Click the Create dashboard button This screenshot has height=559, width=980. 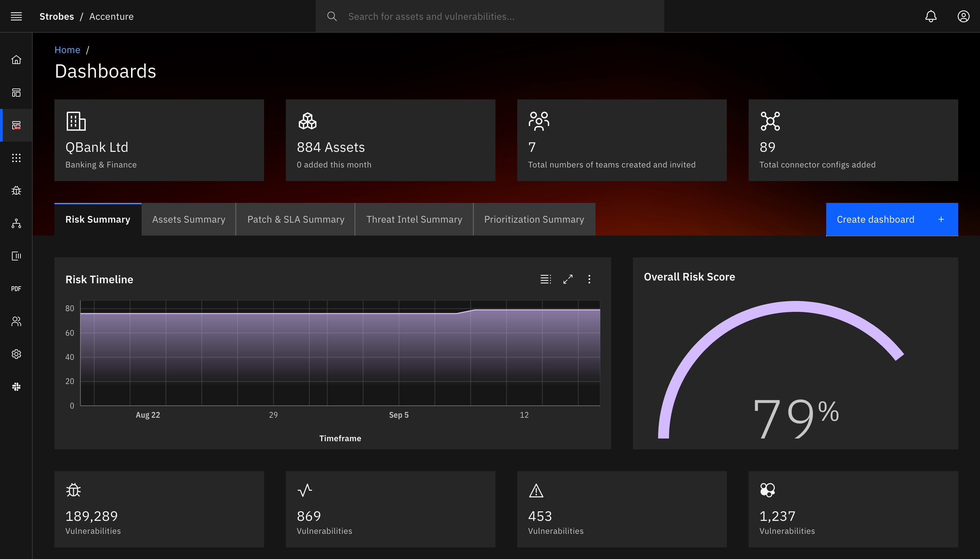(892, 219)
